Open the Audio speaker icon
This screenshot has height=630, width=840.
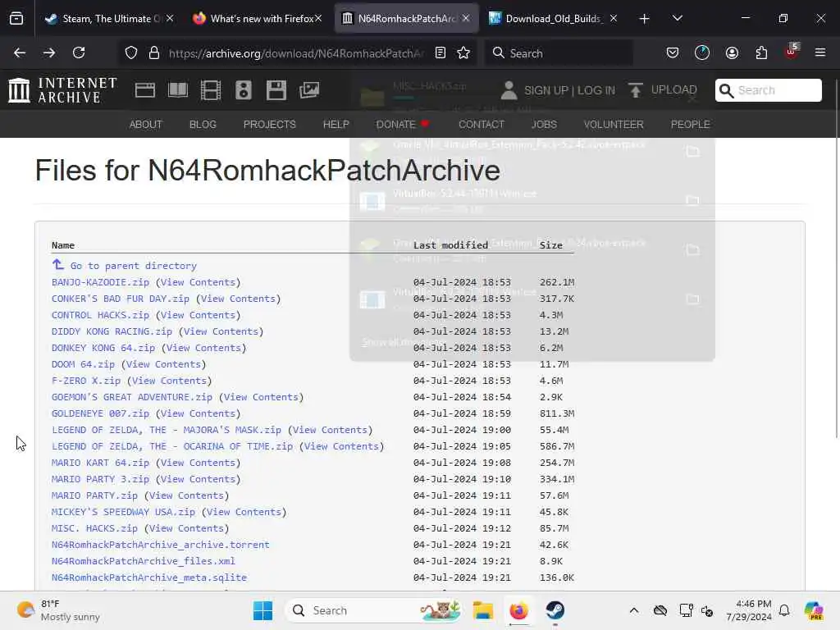click(x=243, y=90)
